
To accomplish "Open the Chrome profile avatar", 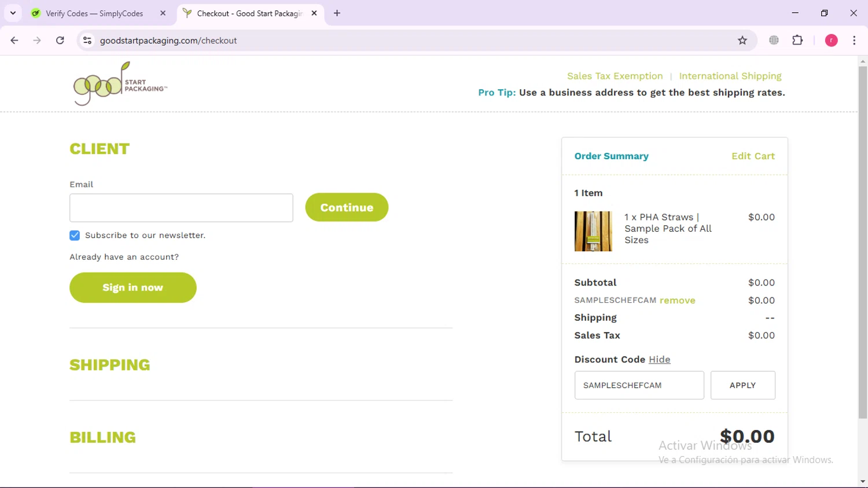I will click(x=831, y=41).
